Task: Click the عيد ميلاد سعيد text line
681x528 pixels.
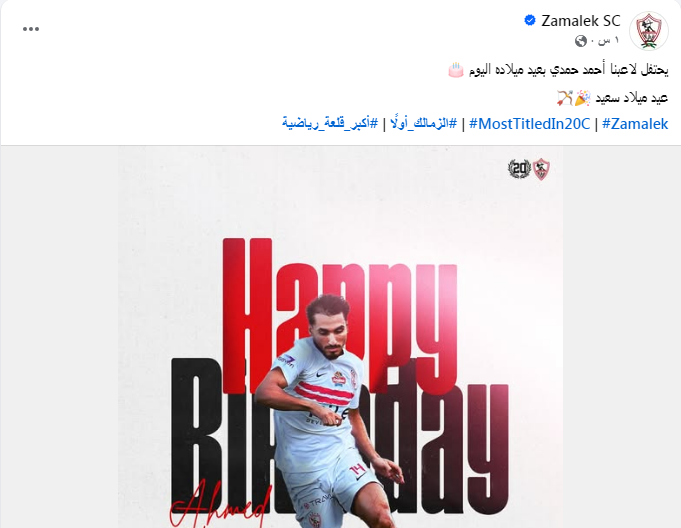Action: point(612,98)
